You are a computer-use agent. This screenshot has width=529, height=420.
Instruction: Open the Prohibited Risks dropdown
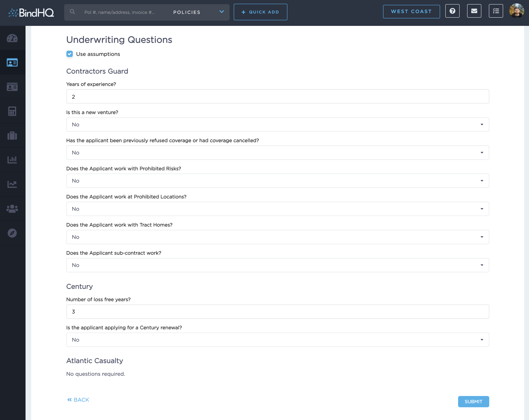(x=277, y=181)
